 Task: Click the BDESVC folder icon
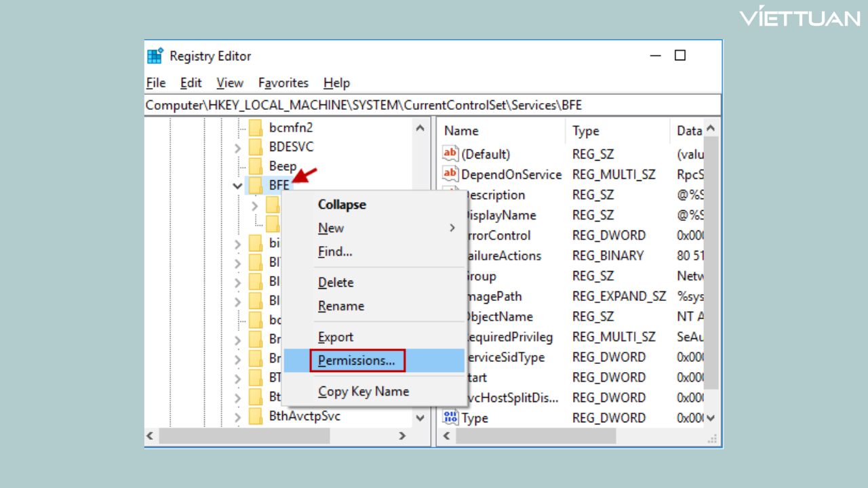(x=256, y=147)
